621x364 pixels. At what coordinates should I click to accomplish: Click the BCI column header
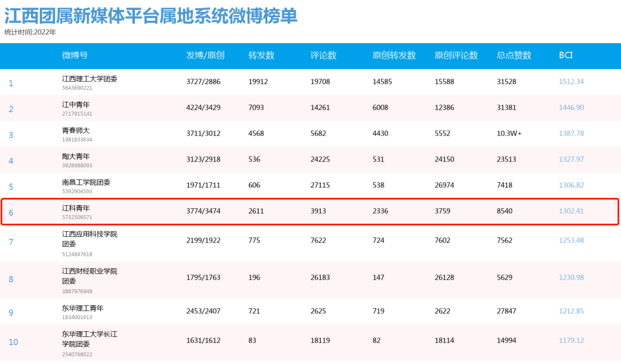pyautogui.click(x=566, y=55)
